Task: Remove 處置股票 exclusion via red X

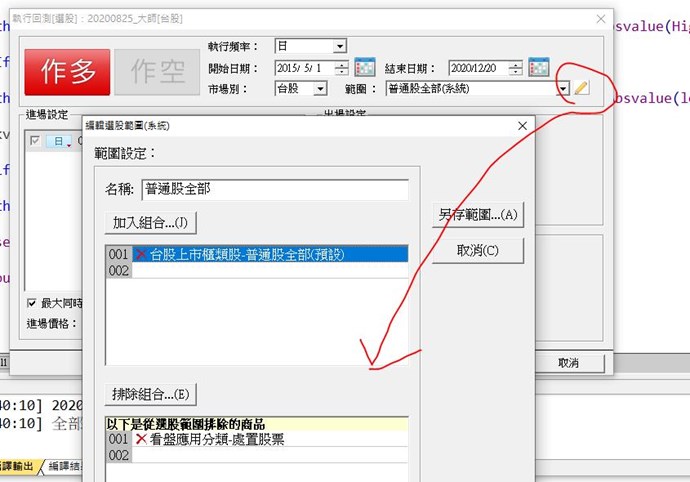Action: [140, 439]
